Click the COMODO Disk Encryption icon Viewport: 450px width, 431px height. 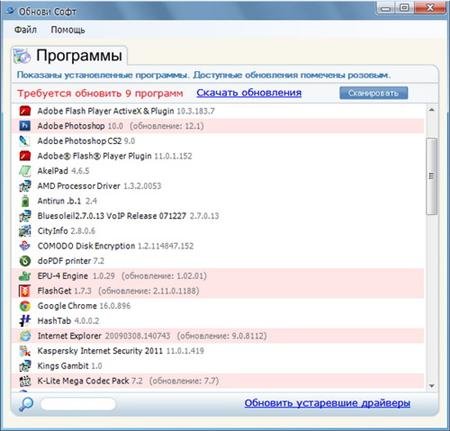(x=25, y=246)
